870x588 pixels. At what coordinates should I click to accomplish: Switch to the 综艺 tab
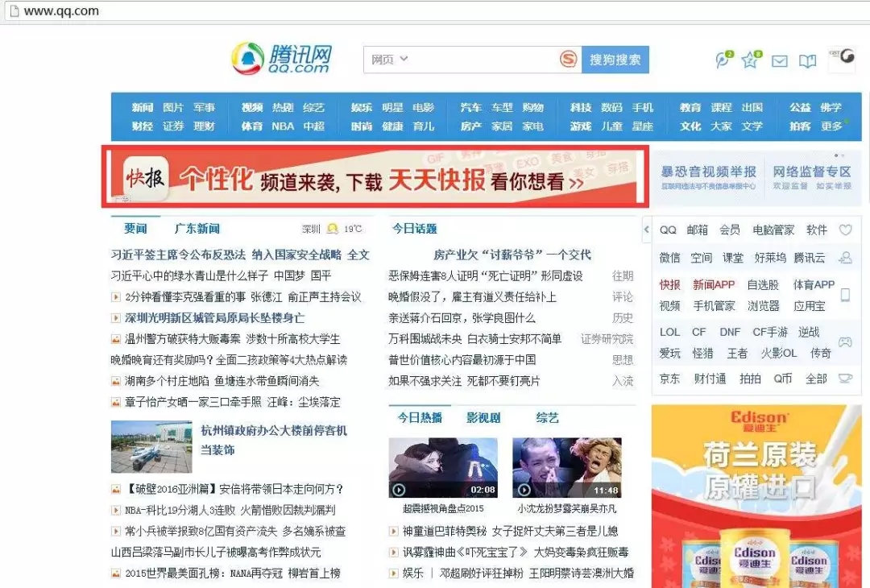(x=547, y=418)
